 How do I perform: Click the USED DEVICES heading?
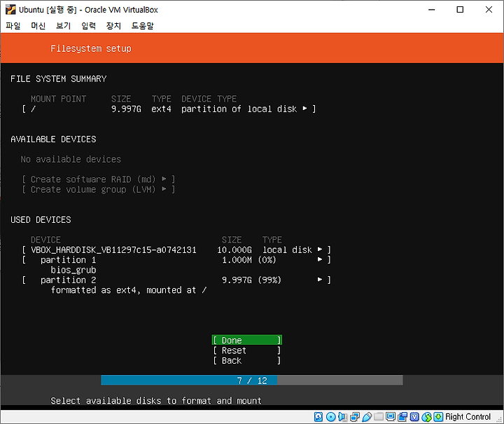click(41, 220)
